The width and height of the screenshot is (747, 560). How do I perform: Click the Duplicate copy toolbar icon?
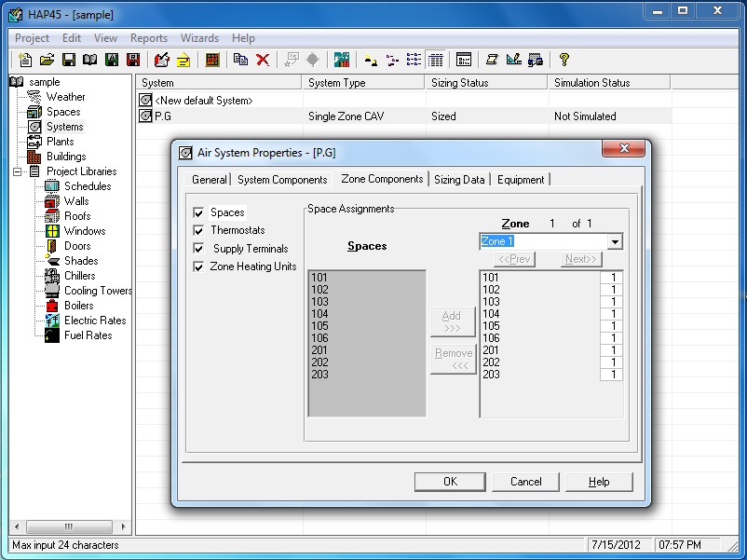[x=240, y=61]
